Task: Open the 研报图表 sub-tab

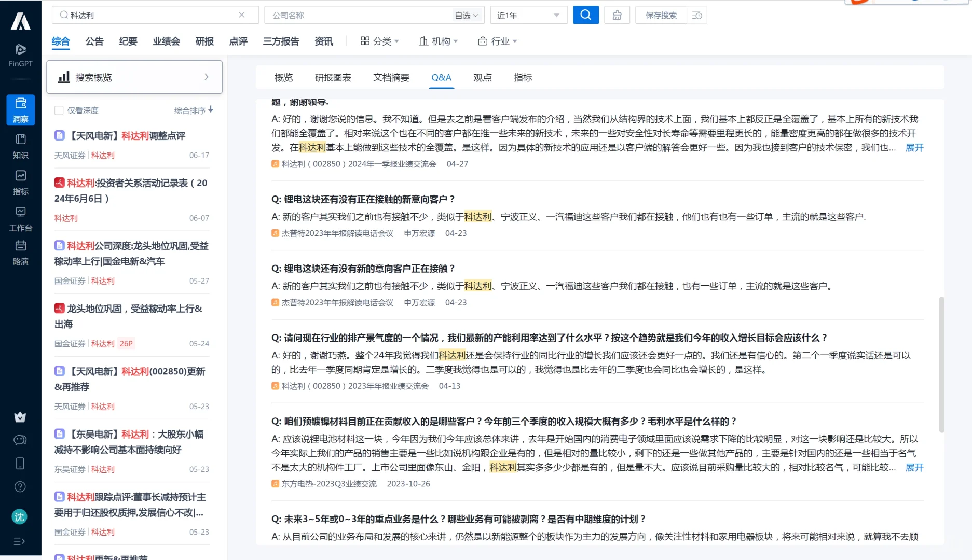Action: coord(333,78)
